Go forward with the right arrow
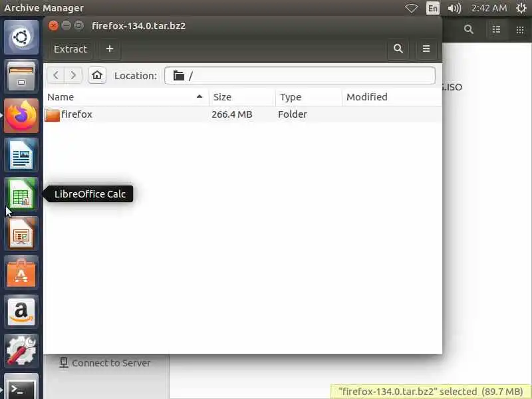This screenshot has height=399, width=532. coord(73,75)
